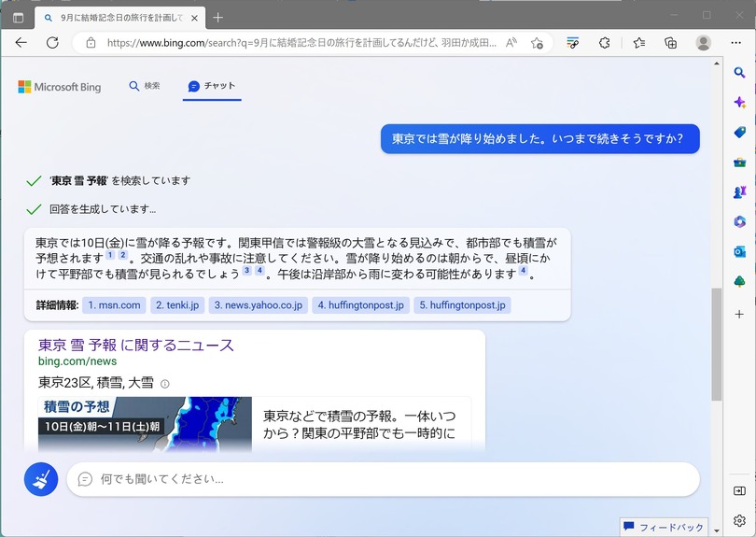Open source link 3. news.yahoo.co.jp

point(259,305)
